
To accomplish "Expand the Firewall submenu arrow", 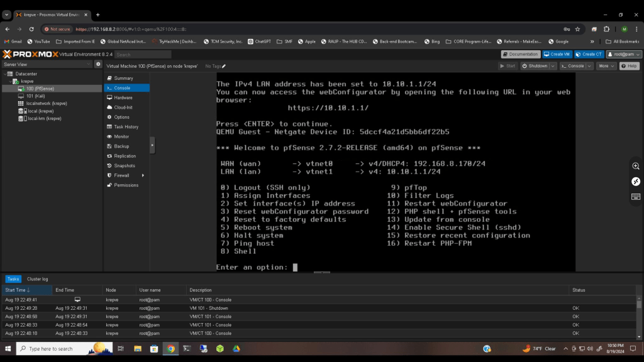I will tap(143, 175).
